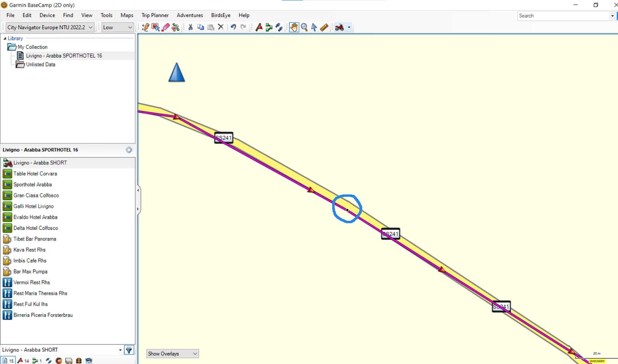Open the BirdsEye menu
Screen dimensions: 618x364
[x=221, y=15]
